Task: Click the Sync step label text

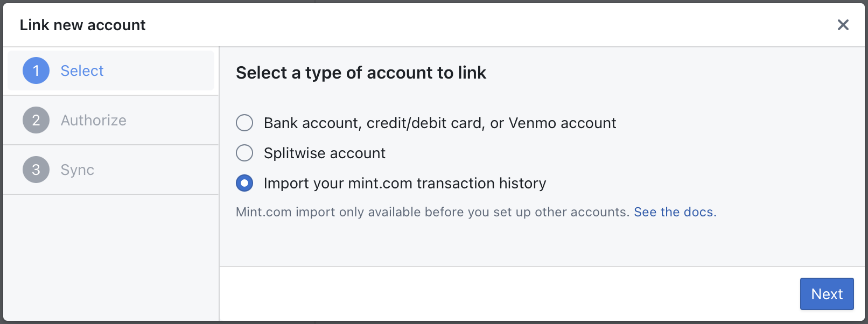Action: coord(77,170)
